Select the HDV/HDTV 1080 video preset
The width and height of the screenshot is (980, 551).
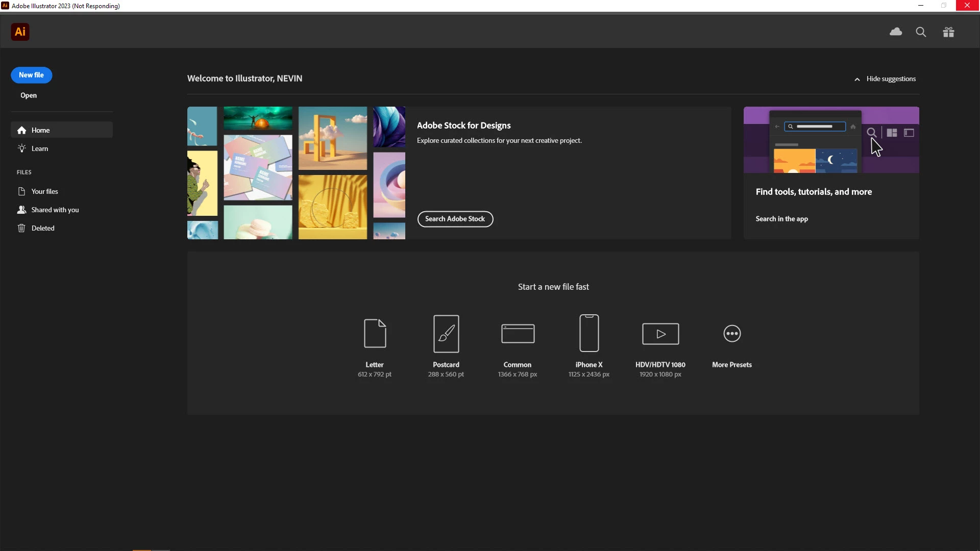pos(660,334)
